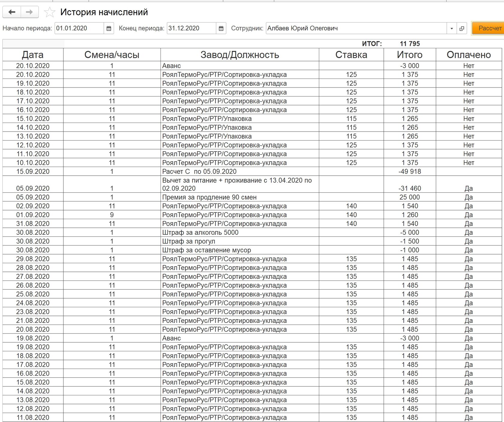
Task: Click rate 140 in the 31.08.2020 row
Action: click(x=351, y=224)
